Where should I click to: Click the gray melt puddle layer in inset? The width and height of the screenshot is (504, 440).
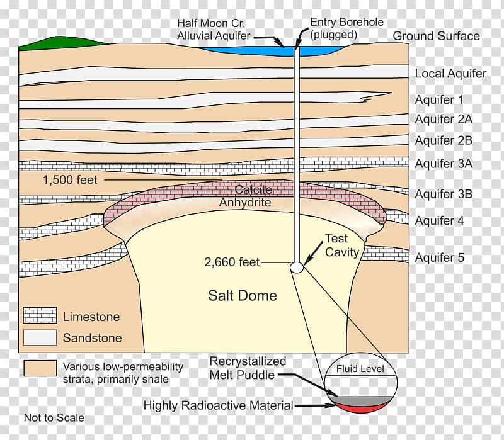(x=362, y=400)
